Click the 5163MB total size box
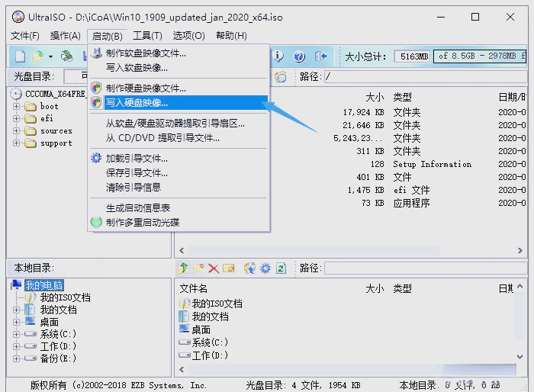Screen dimensions: 534x392 pyautogui.click(x=413, y=56)
